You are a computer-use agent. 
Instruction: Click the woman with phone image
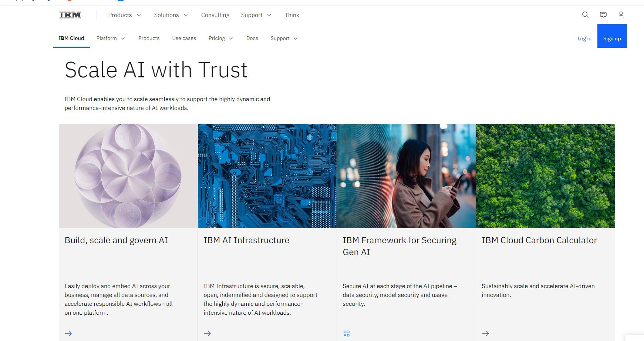click(x=406, y=176)
